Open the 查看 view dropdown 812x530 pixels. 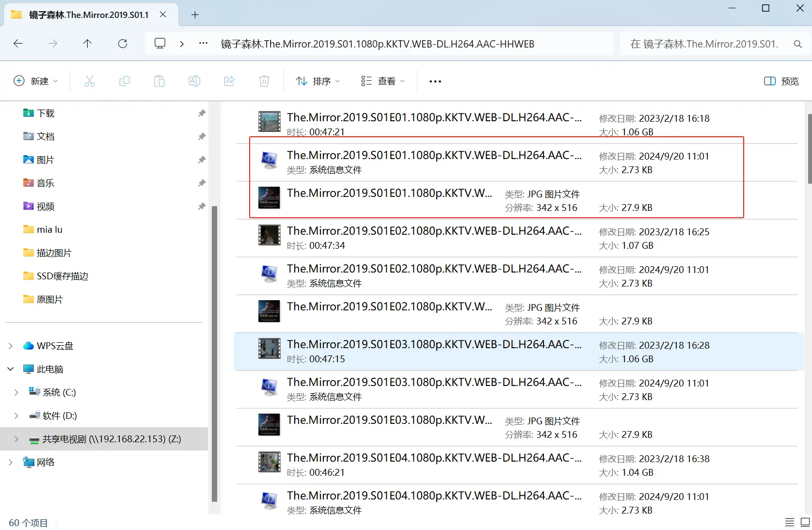[x=382, y=81]
